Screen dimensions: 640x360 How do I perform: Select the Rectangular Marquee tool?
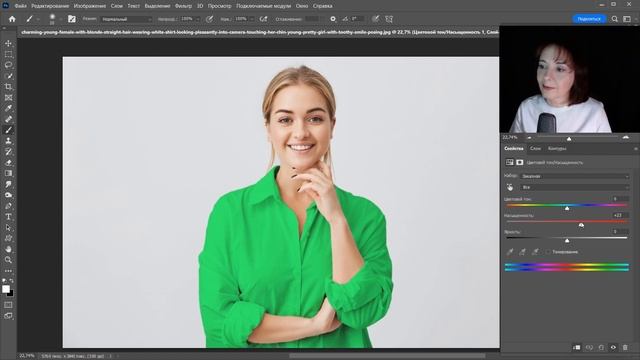point(8,54)
